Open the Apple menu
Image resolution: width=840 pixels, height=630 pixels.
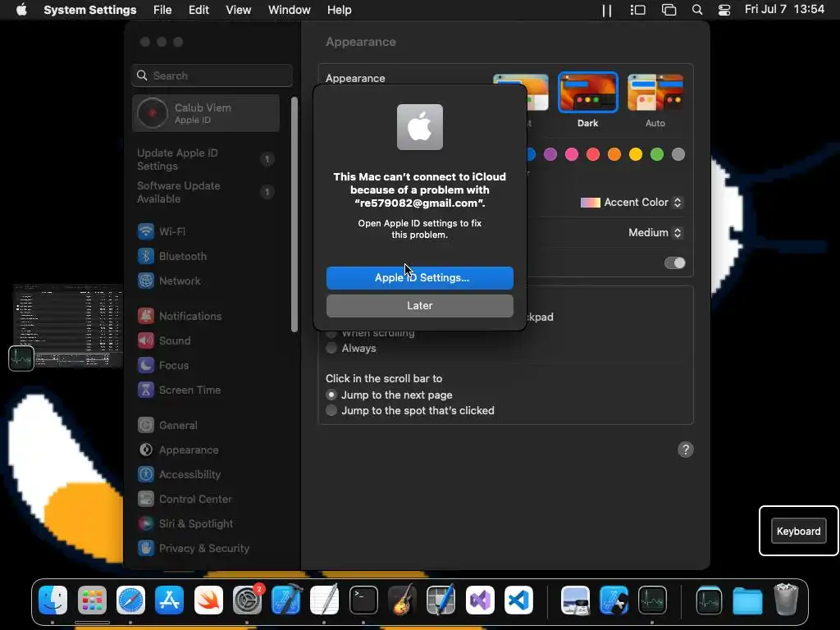point(21,10)
